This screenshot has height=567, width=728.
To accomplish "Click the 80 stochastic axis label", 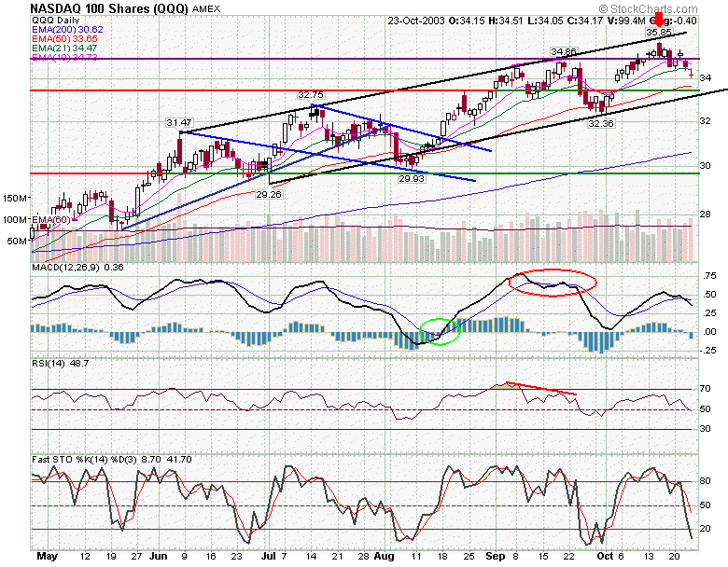I will (x=706, y=481).
